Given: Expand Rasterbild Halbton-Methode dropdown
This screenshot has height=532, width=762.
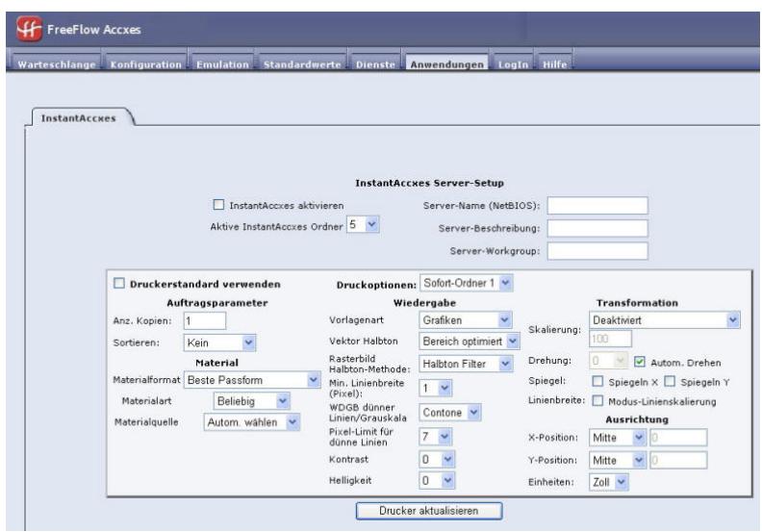Looking at the screenshot, I should pyautogui.click(x=466, y=364).
